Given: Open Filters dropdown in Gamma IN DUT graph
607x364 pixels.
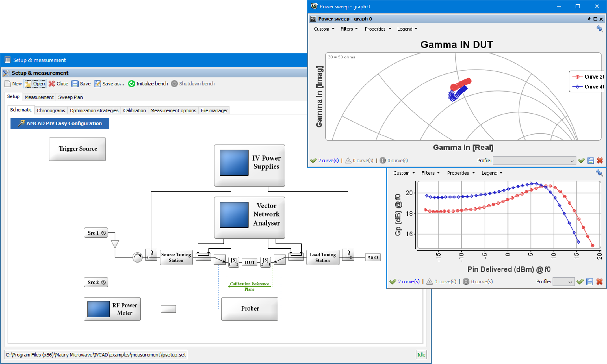Looking at the screenshot, I should 349,29.
